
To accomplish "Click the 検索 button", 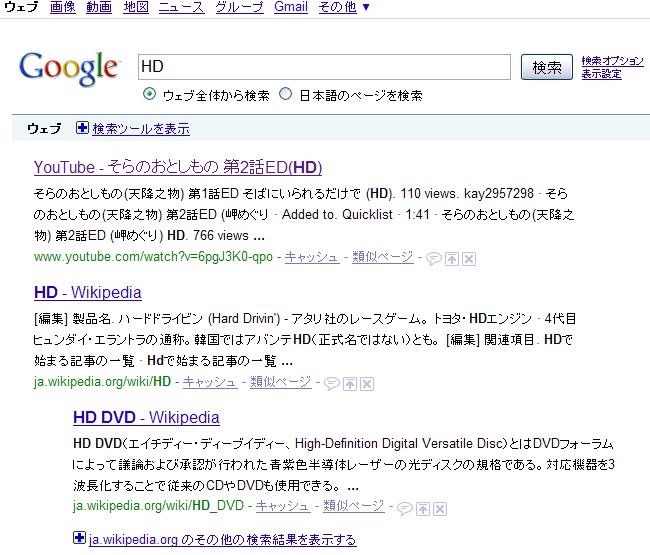I will tap(547, 67).
